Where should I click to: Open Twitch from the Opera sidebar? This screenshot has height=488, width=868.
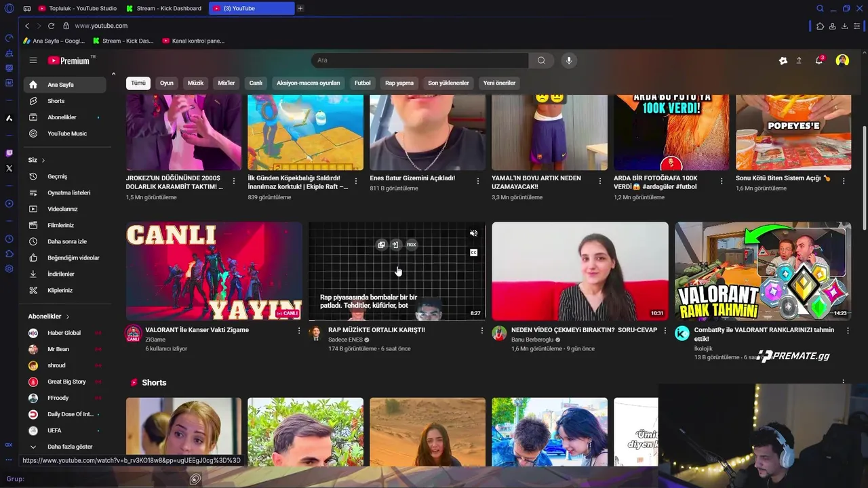coord(9,153)
